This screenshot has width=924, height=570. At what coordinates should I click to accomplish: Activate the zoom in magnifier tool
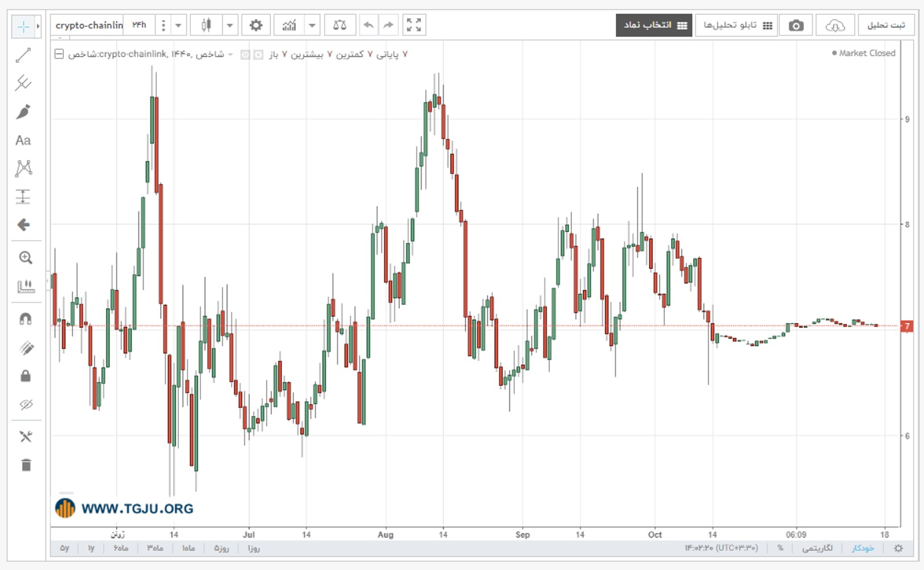coord(26,258)
